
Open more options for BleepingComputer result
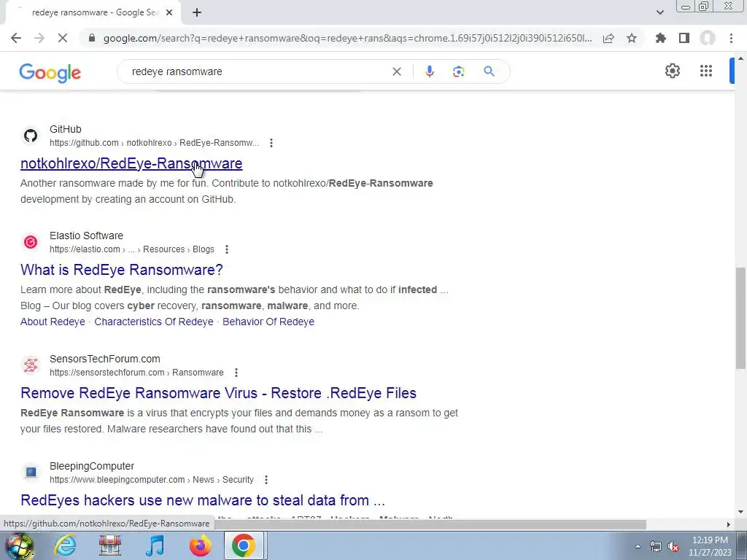266,480
